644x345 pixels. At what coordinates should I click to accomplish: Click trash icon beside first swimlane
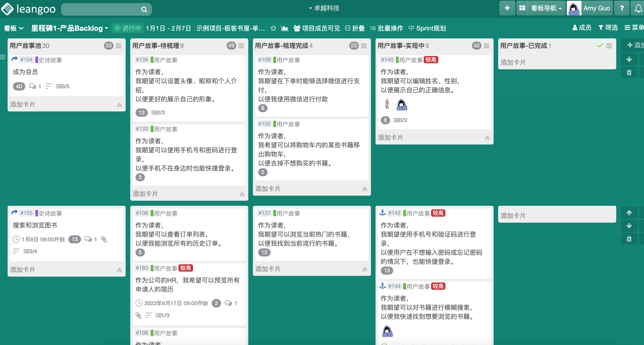tap(629, 73)
